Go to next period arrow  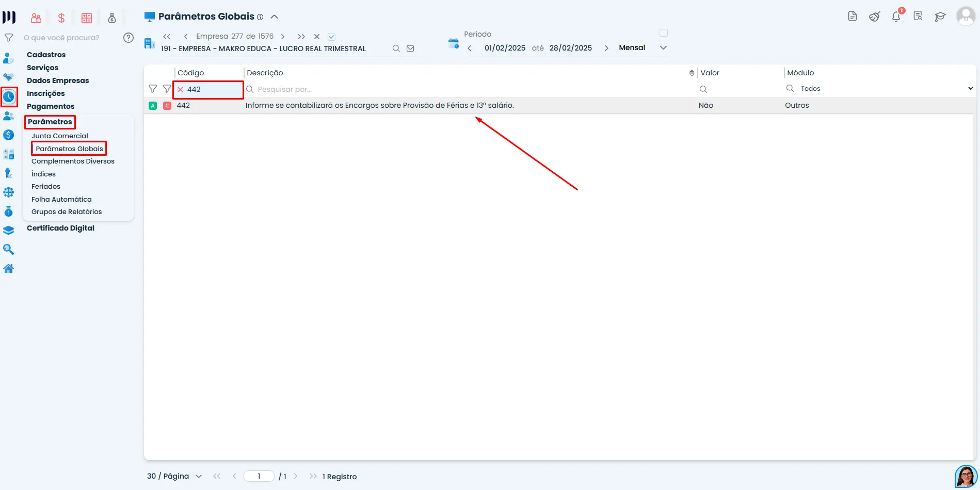click(606, 48)
